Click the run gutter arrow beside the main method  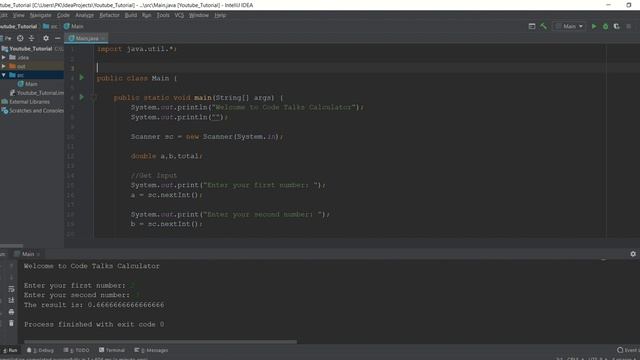tap(82, 97)
